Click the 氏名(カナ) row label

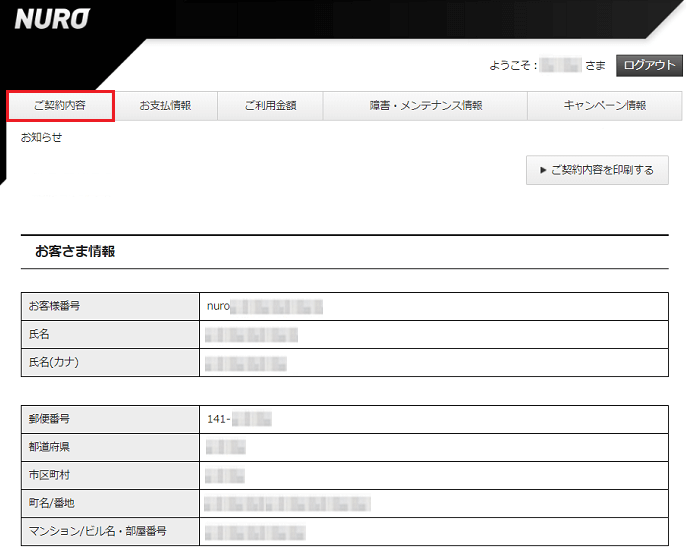(53, 362)
